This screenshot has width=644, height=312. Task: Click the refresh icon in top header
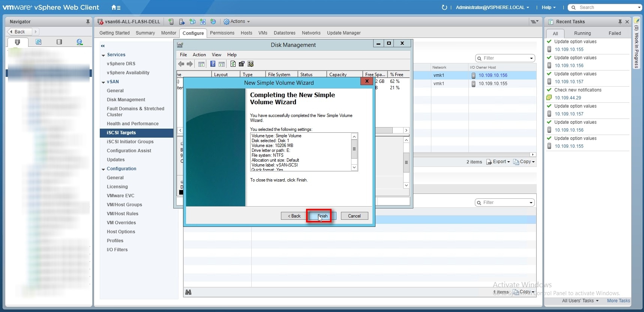[444, 7]
